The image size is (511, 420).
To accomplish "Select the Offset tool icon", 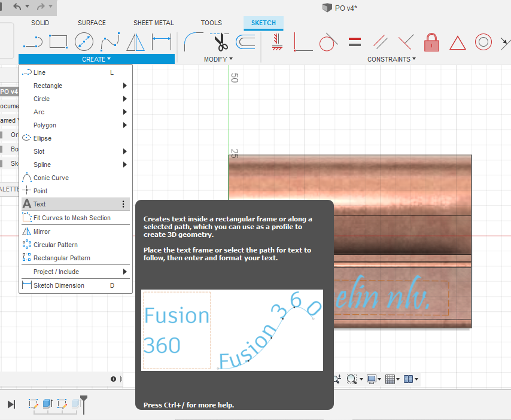I will coord(245,42).
